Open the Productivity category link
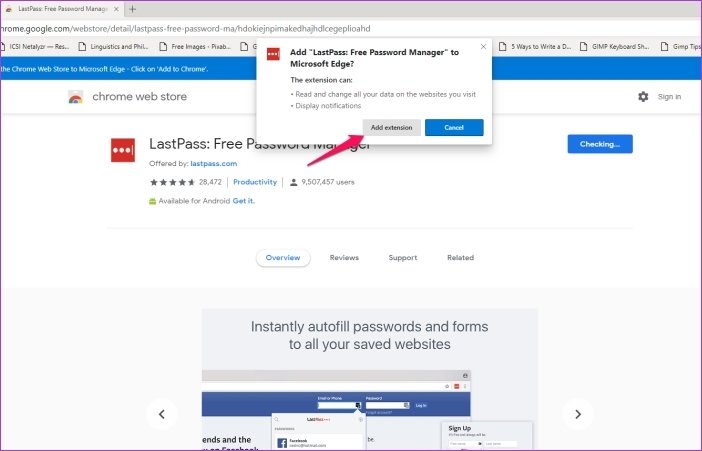 pyautogui.click(x=255, y=182)
